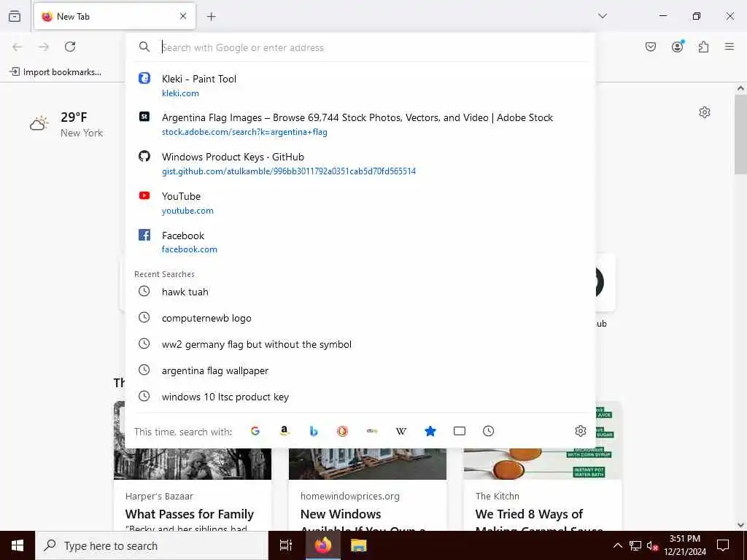
Task: Open the application hamburger menu
Action: (x=729, y=47)
